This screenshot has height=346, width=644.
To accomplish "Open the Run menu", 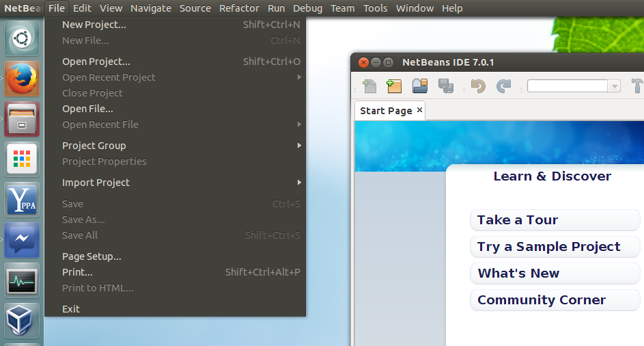I will pos(276,8).
